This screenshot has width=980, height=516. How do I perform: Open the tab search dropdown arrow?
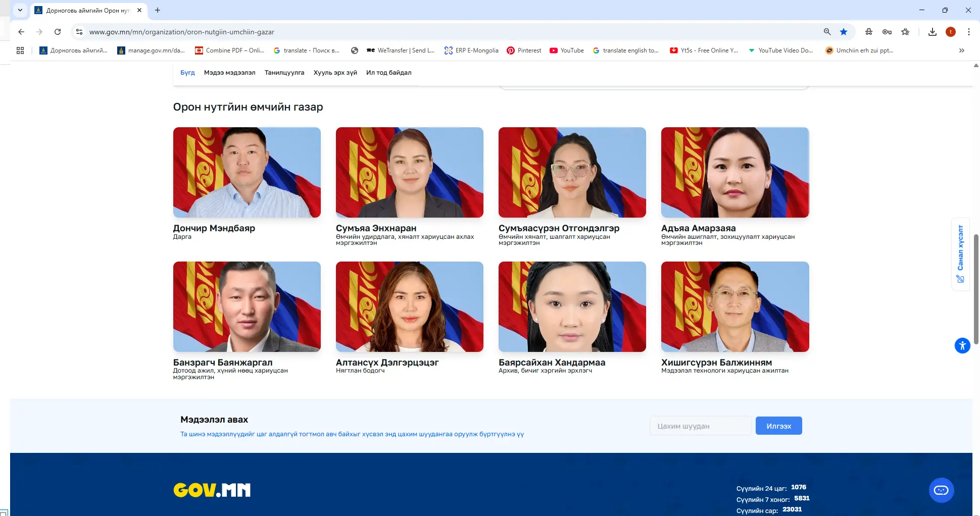[20, 10]
